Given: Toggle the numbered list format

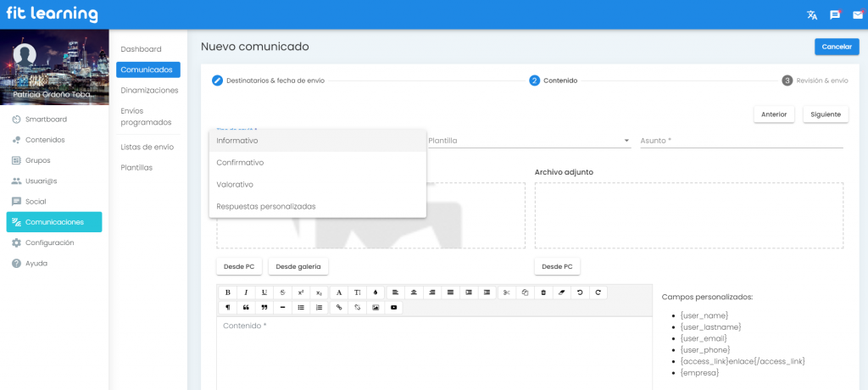Looking at the screenshot, I should click(319, 307).
